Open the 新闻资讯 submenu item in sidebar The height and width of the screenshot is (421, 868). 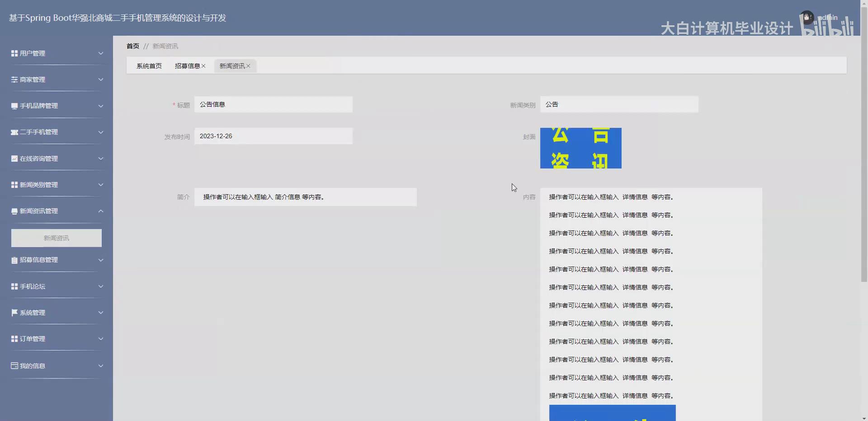(57, 238)
